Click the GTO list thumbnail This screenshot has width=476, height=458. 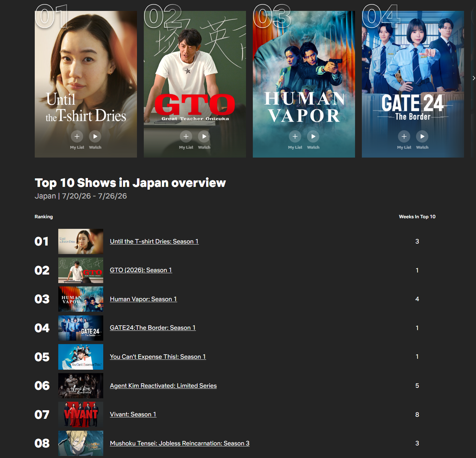[81, 270]
